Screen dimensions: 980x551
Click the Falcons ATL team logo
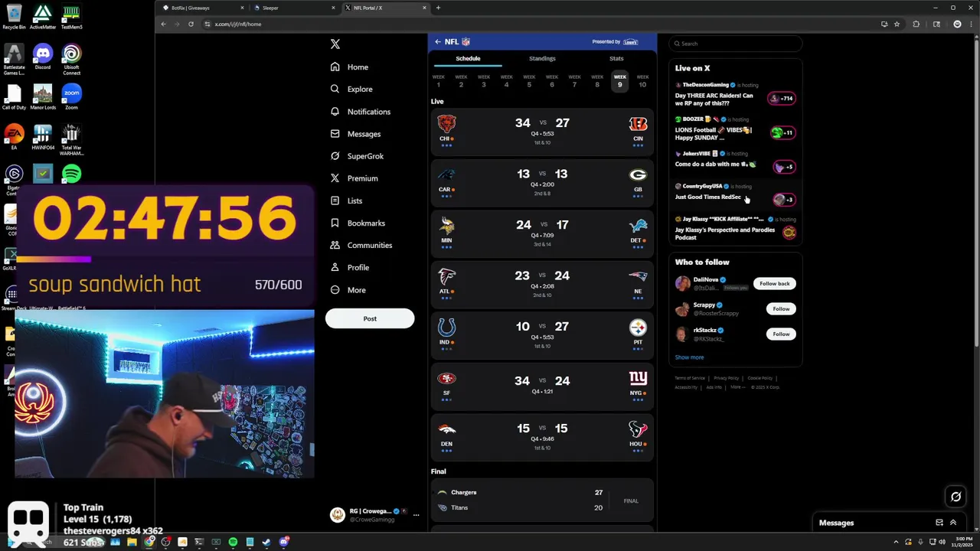click(446, 276)
